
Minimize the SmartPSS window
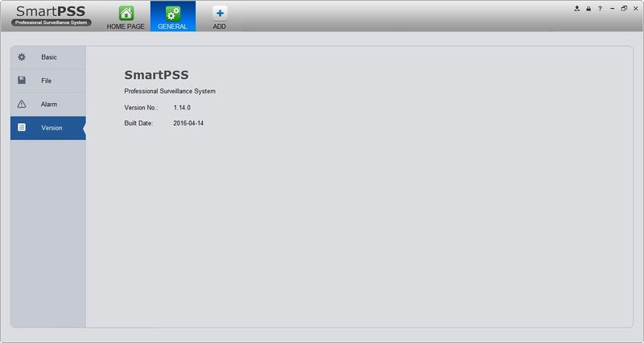click(x=613, y=8)
